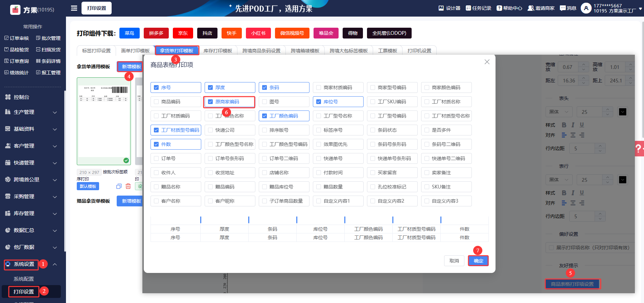Toggle italic icon in 表行 style
Viewport: 644px width, 303px height.
573,193
